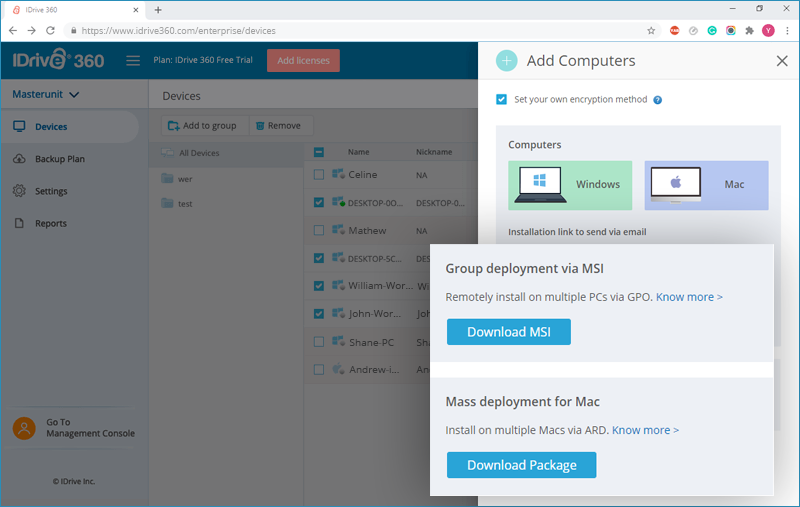This screenshot has width=800, height=507.
Task: Click the browser address bar URL
Action: pyautogui.click(x=179, y=31)
